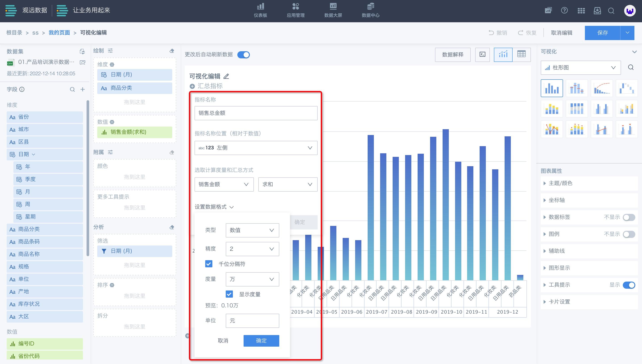Open the 销售金额 measure dropdown
The width and height of the screenshot is (642, 364).
pyautogui.click(x=224, y=184)
